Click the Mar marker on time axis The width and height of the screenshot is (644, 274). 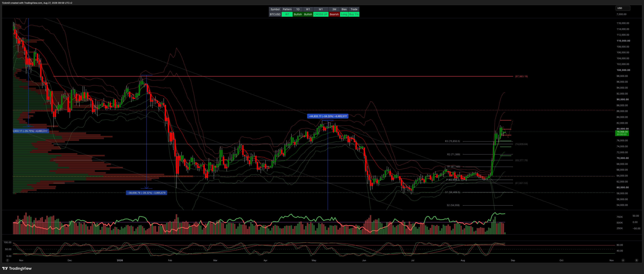[x=215, y=260]
